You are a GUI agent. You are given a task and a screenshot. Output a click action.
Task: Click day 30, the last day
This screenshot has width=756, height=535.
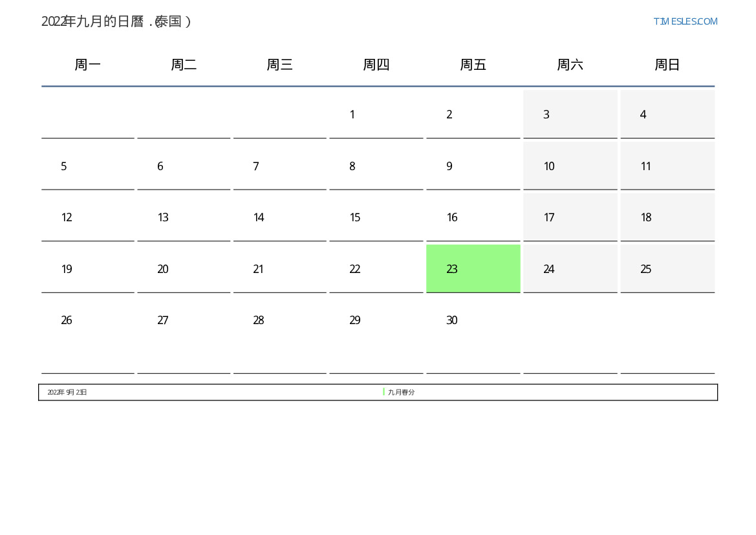(473, 320)
